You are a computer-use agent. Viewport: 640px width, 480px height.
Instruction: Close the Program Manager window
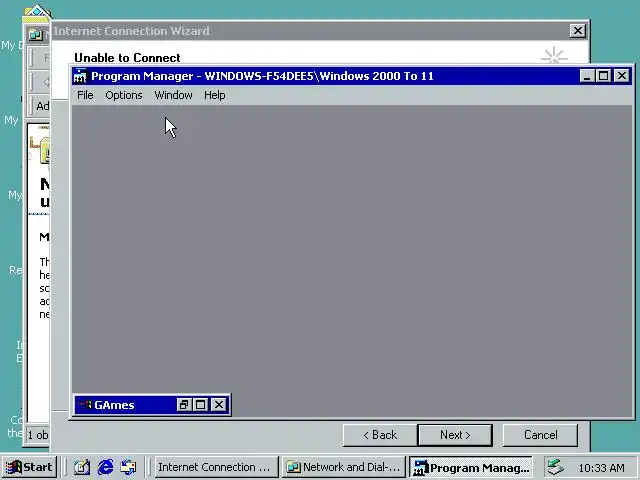pyautogui.click(x=622, y=76)
